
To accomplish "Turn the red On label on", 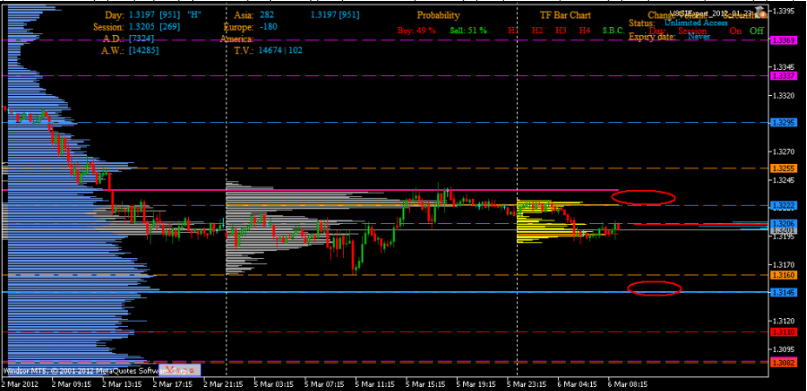I will click(x=735, y=30).
